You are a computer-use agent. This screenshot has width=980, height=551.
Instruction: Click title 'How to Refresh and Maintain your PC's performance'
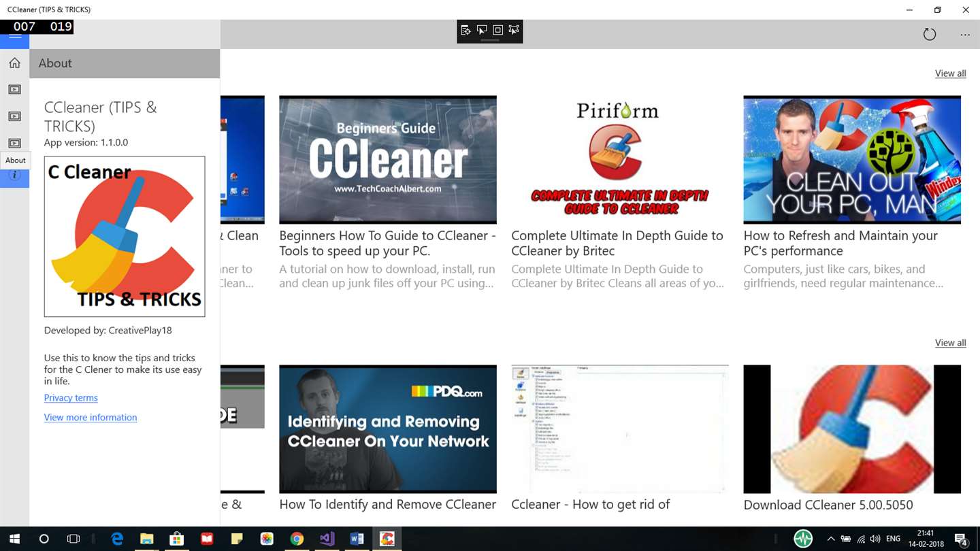[840, 244]
